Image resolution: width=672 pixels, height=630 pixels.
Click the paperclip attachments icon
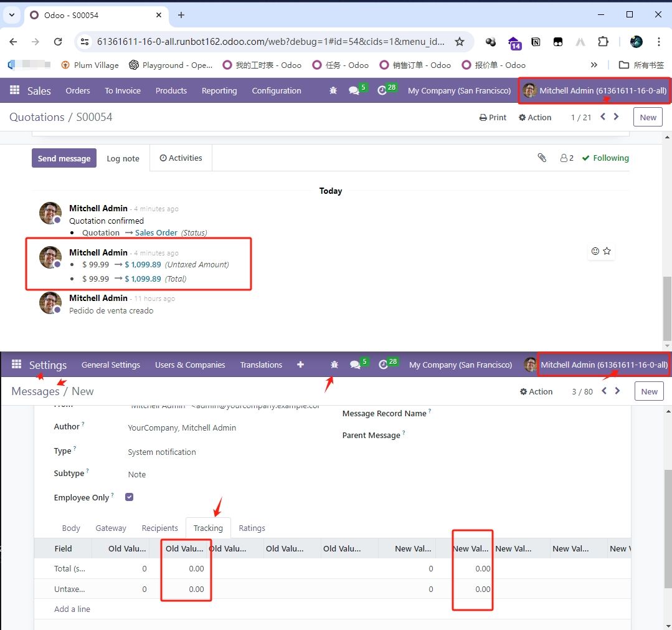coord(542,158)
